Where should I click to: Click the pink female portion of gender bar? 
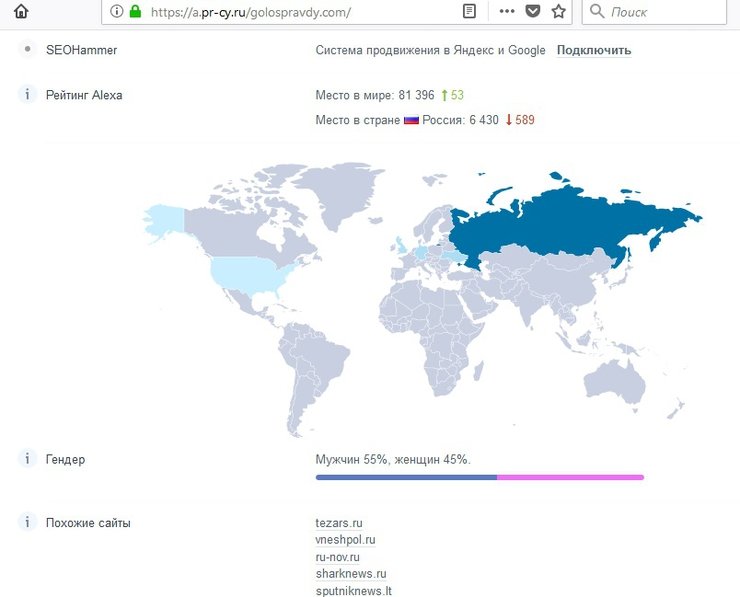point(570,477)
